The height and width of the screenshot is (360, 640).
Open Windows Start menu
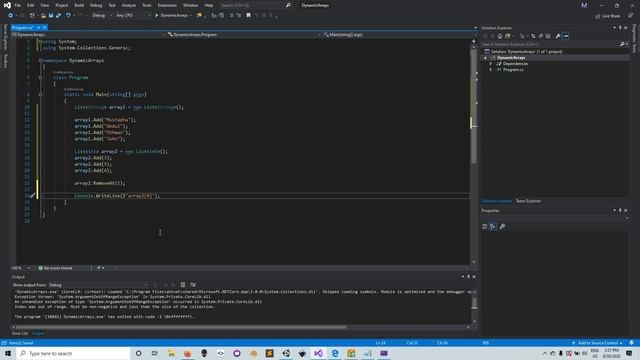pos(8,353)
